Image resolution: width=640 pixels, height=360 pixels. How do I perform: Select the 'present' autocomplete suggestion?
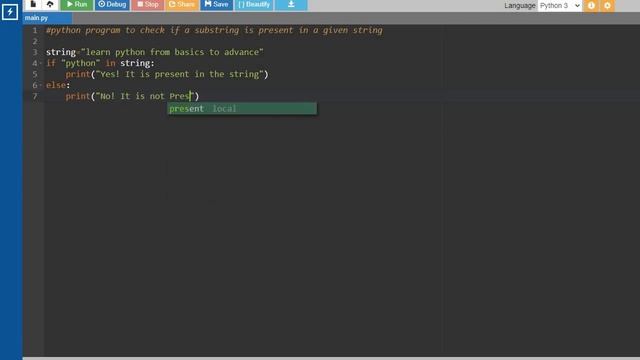tap(242, 109)
